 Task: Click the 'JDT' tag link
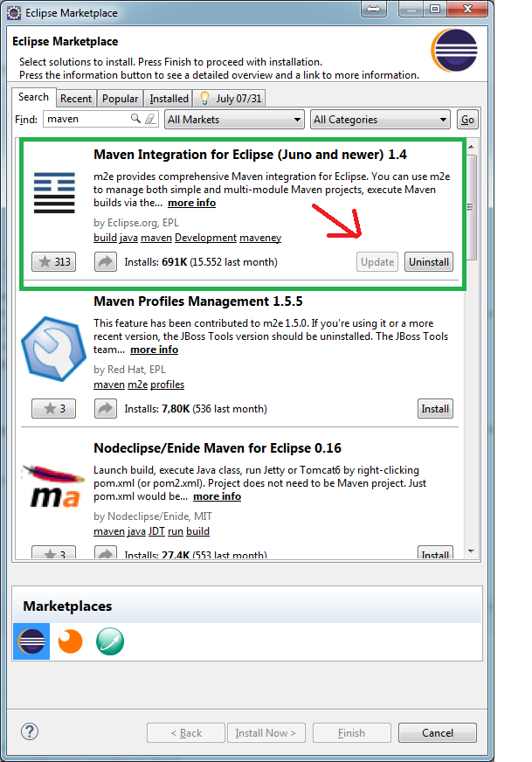(156, 531)
